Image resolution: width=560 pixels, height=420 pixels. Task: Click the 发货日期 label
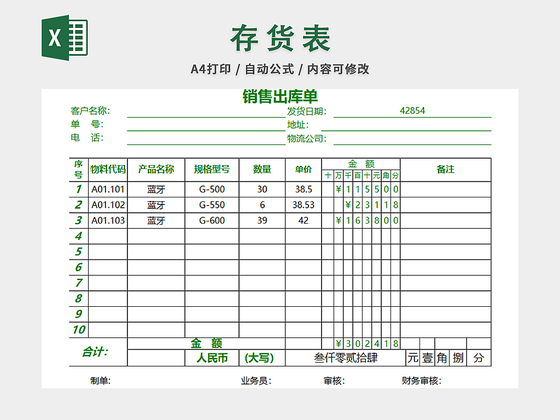tap(307, 111)
